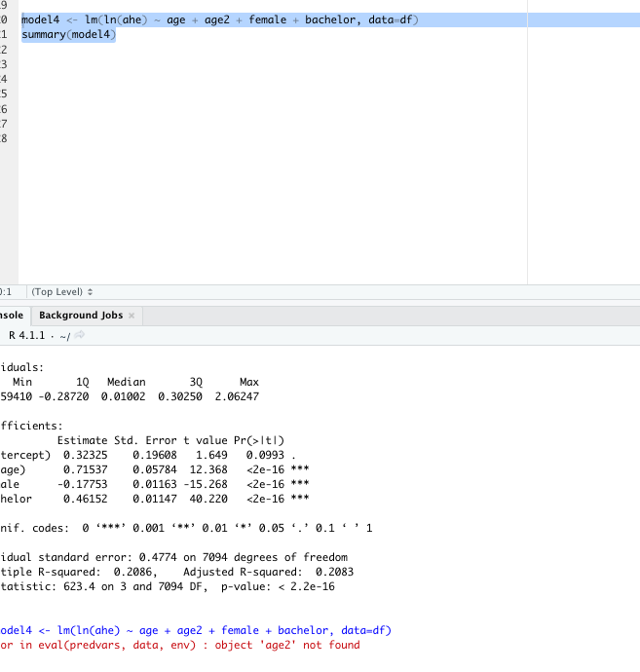
Task: Click the 'object 'age2' not found' error
Action: pos(287,645)
